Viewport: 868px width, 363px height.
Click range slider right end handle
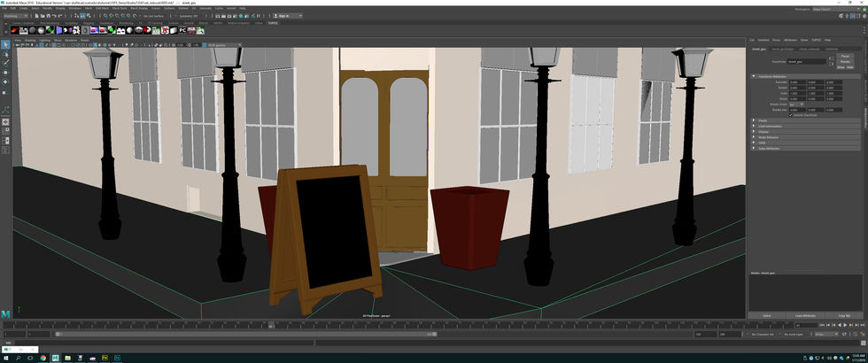tap(433, 335)
